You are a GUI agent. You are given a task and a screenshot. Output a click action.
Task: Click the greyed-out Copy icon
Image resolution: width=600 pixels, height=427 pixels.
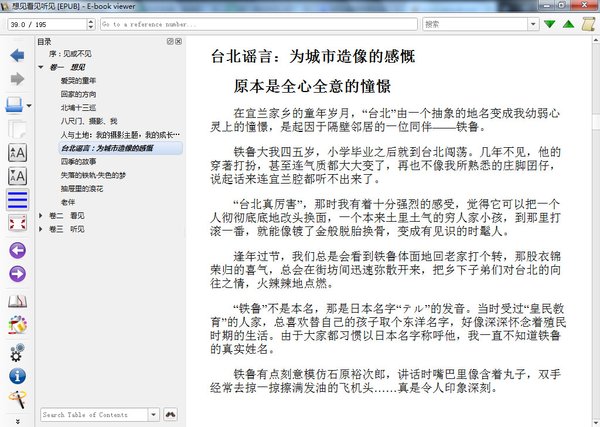tap(17, 129)
